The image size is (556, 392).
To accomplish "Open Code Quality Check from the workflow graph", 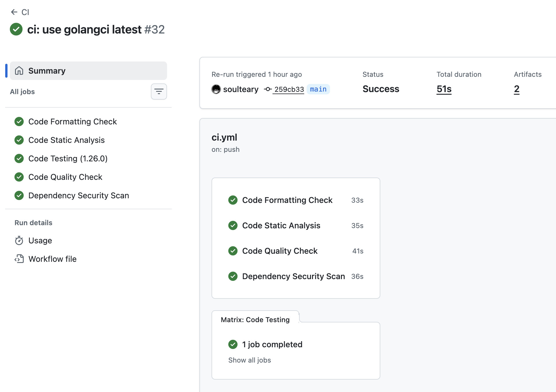I will tap(279, 251).
